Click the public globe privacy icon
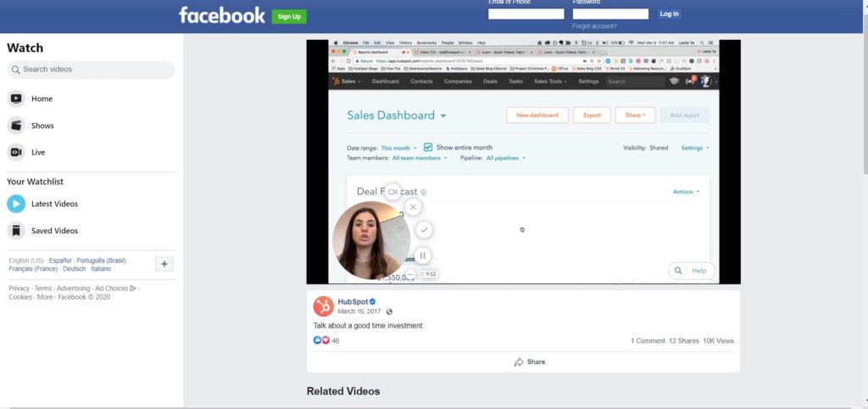This screenshot has width=868, height=409. coord(389,312)
